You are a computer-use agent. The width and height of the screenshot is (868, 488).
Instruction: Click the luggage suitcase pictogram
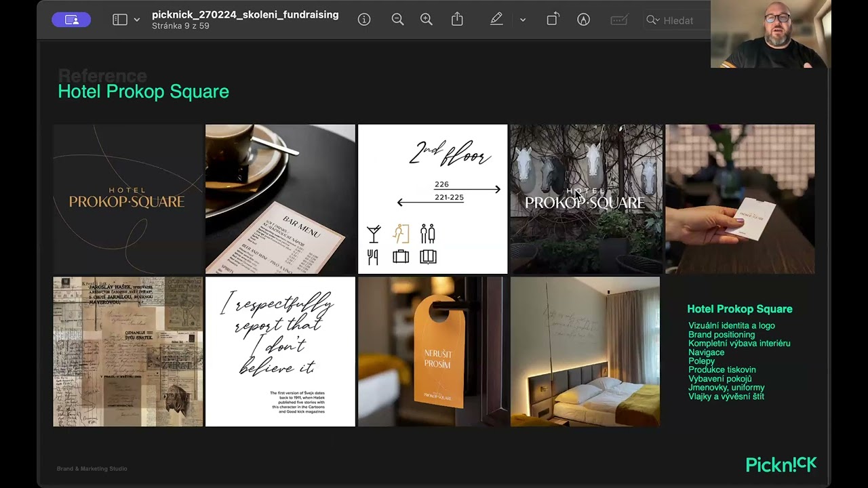(x=401, y=257)
